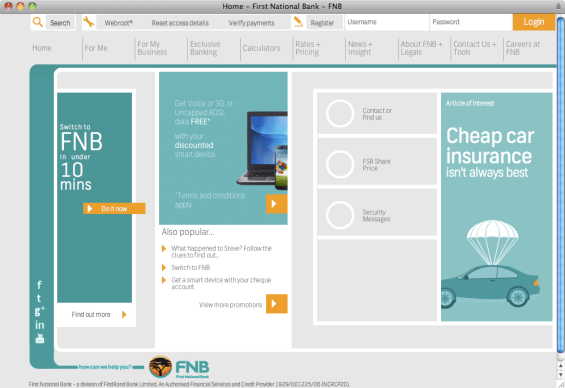
Task: Click the padlock icon in the title bar
Action: [558, 6]
